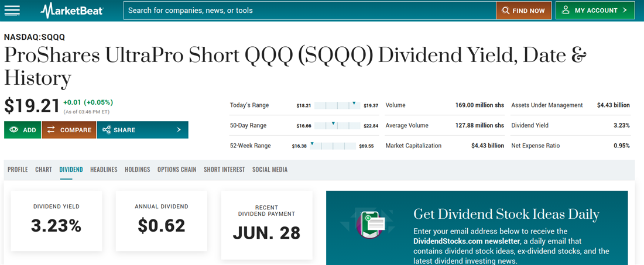Focus the company search input field
644x265 pixels.
click(x=309, y=11)
